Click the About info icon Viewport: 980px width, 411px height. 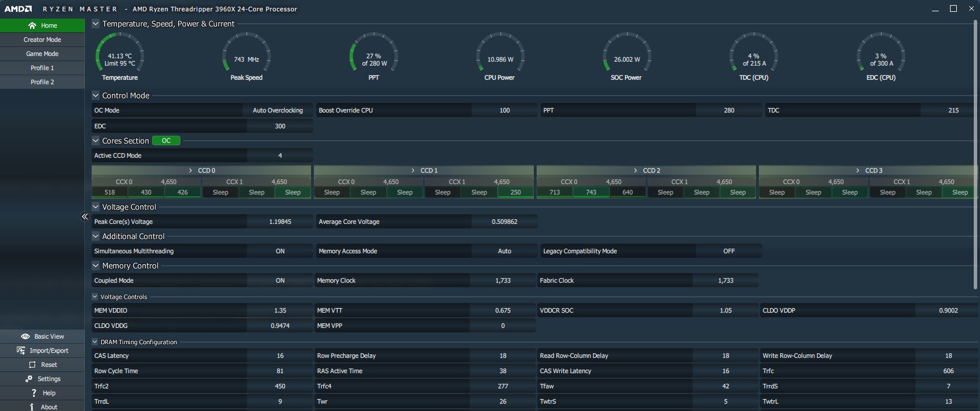tap(32, 407)
